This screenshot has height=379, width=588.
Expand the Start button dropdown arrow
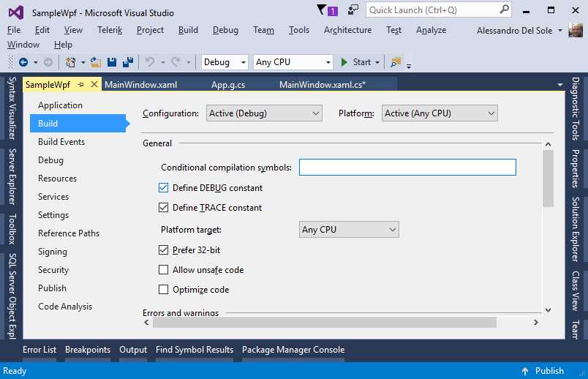(x=377, y=62)
